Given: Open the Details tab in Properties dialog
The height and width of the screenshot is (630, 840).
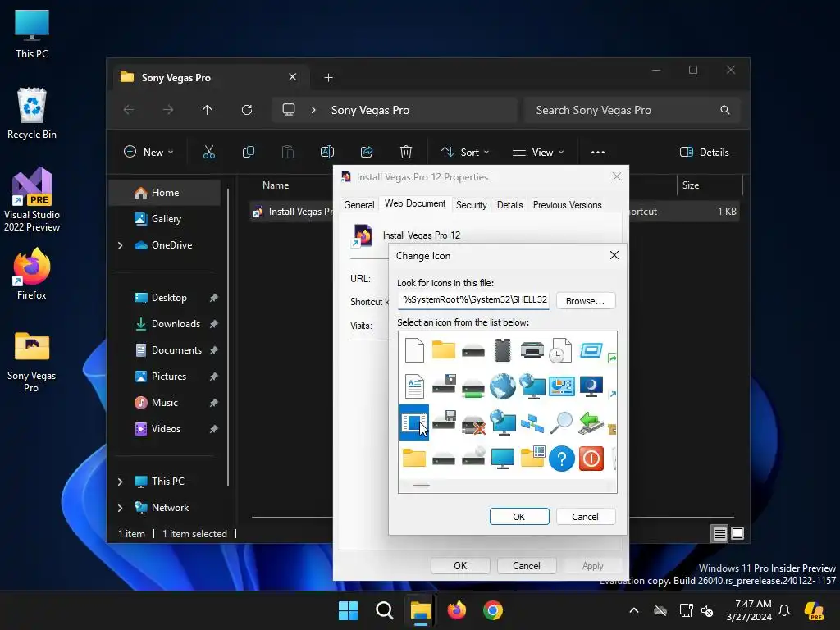Looking at the screenshot, I should [x=509, y=204].
